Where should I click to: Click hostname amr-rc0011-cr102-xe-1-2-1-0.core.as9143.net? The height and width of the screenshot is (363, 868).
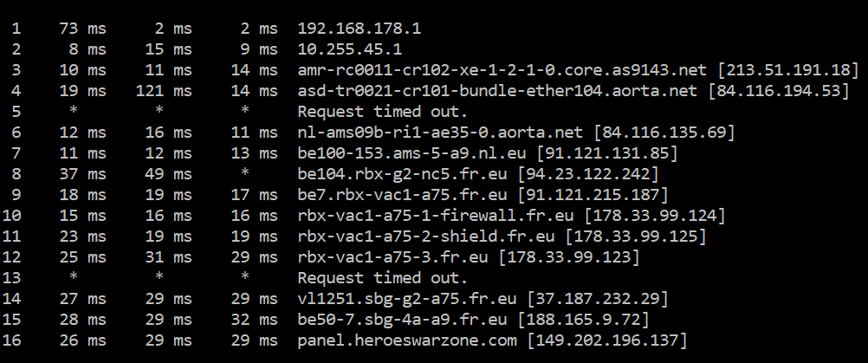click(x=502, y=70)
